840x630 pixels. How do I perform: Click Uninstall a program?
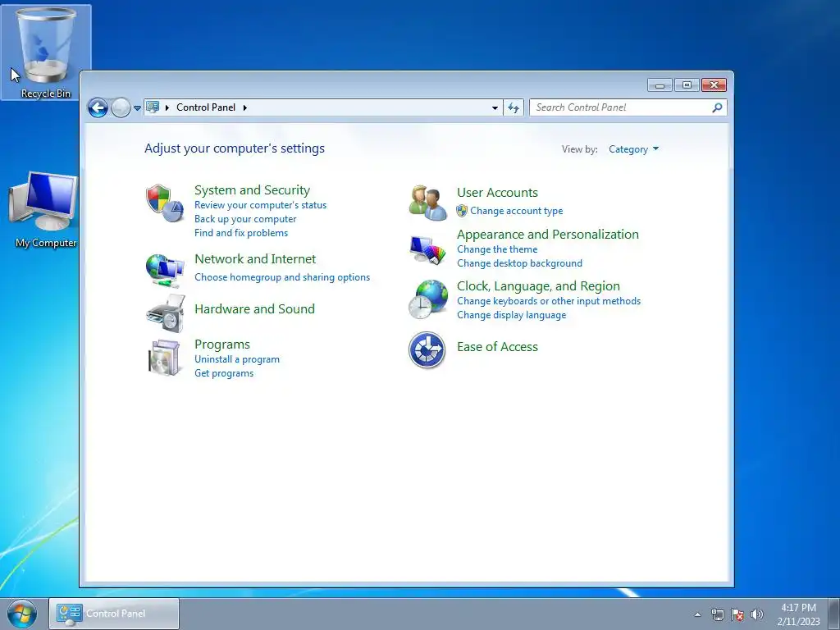click(237, 359)
